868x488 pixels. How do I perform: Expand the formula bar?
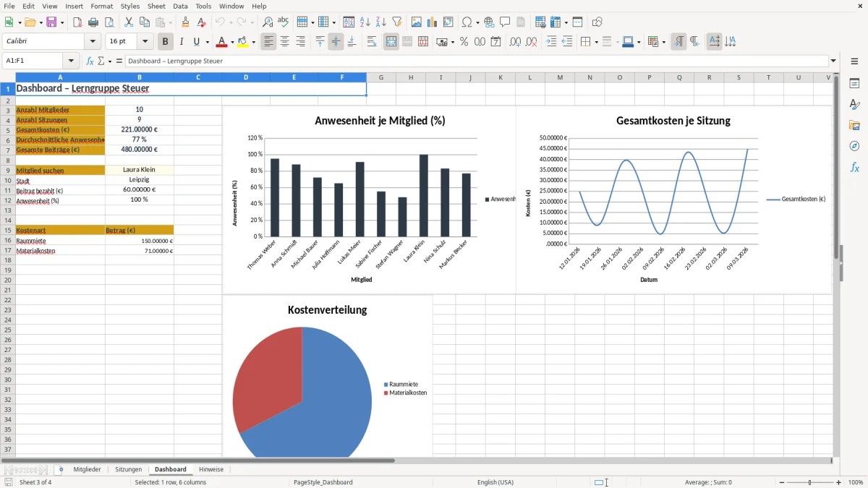coord(834,61)
